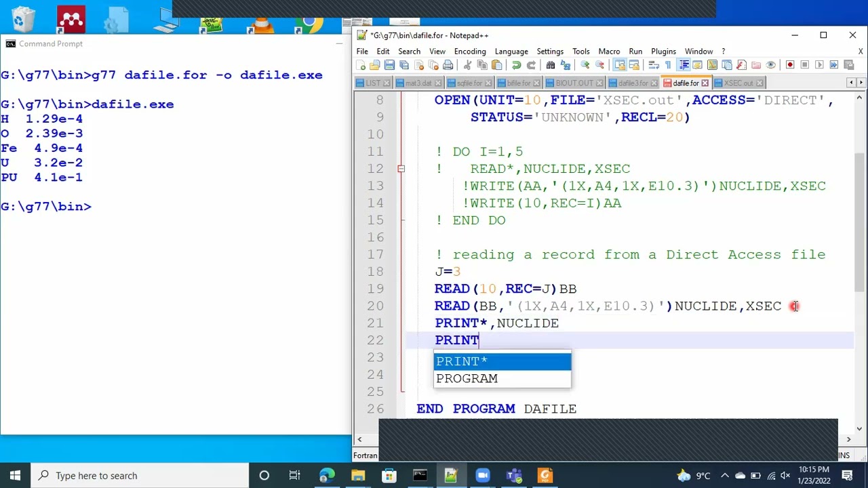Open Microsoft Teams from taskbar
The image size is (868, 488).
coord(513,476)
